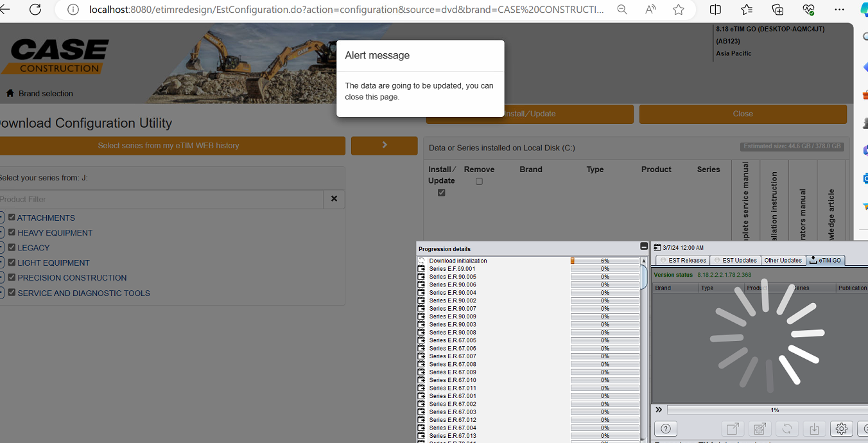Screen dimensions: 868x443
Task: Click the Install/Update orange button
Action: pos(530,114)
